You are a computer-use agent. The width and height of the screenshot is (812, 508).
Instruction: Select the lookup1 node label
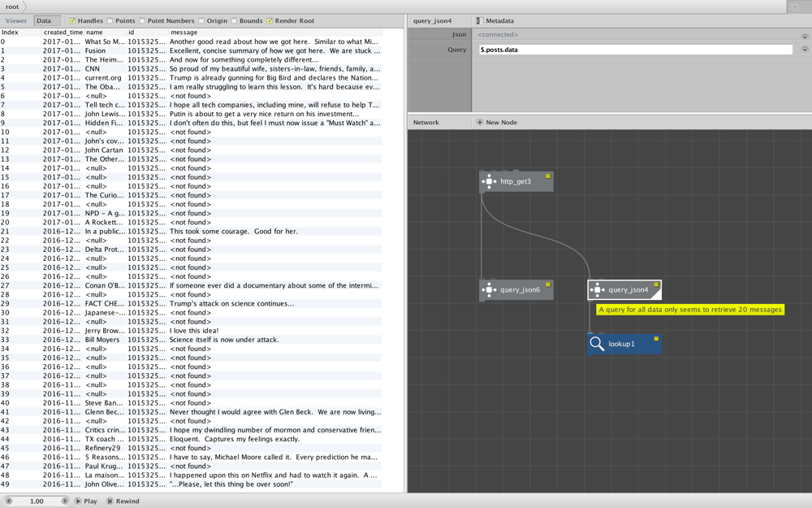point(621,344)
